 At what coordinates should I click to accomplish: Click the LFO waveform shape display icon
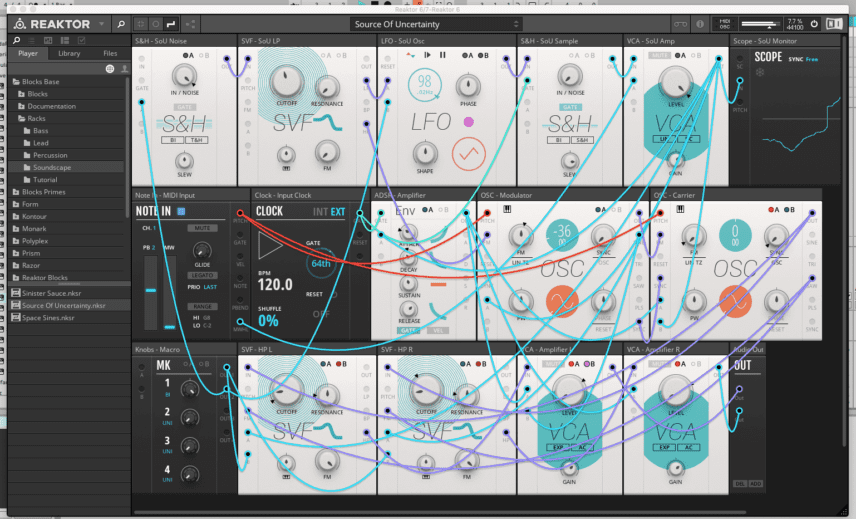[468, 154]
